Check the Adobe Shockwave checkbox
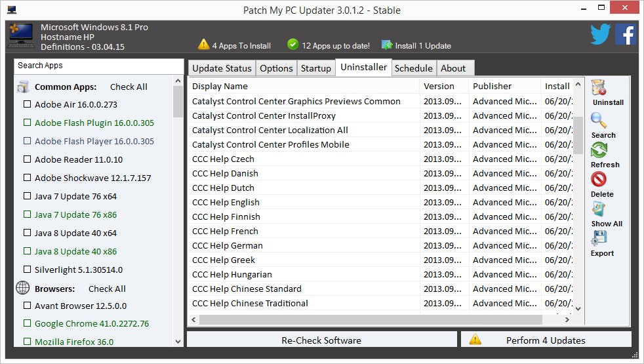644x364 pixels. click(x=27, y=178)
